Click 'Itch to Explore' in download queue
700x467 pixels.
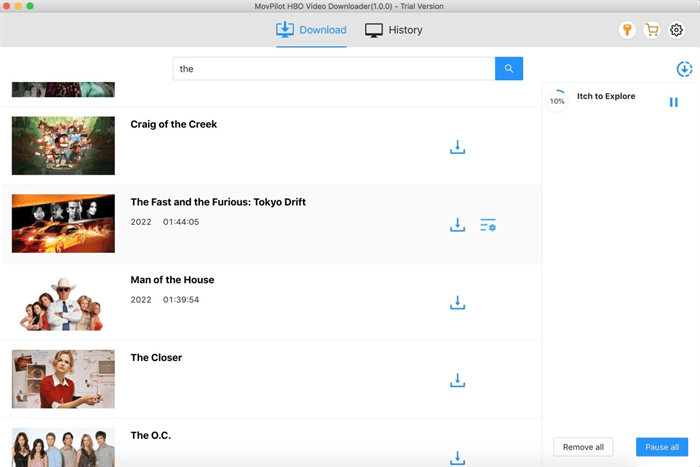point(606,96)
